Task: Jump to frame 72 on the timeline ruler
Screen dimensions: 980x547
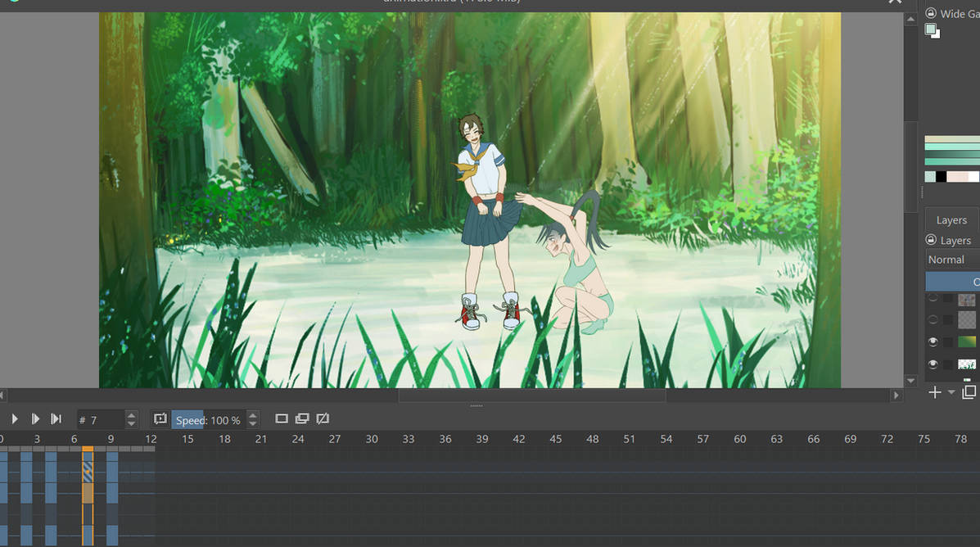Action: [887, 439]
